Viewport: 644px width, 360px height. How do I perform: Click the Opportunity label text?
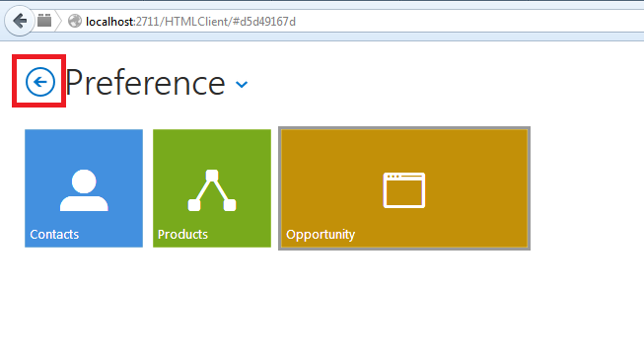pos(321,235)
